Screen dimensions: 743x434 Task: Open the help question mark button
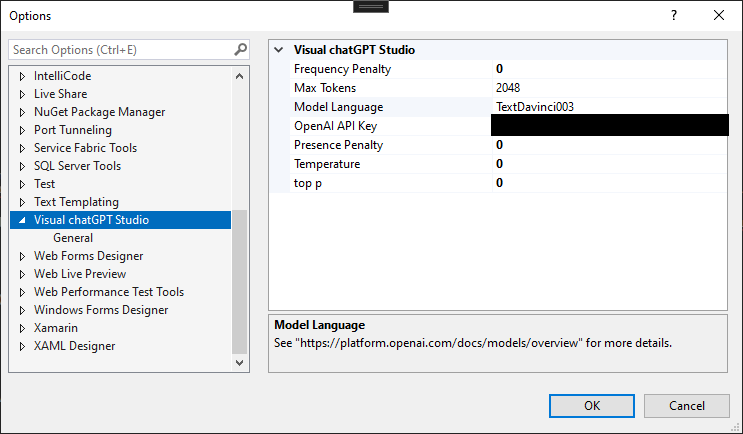click(x=674, y=16)
